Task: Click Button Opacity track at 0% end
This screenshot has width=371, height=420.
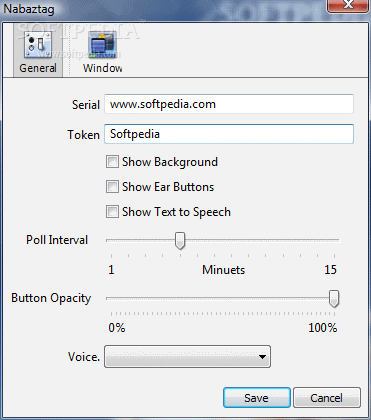Action: pos(111,299)
